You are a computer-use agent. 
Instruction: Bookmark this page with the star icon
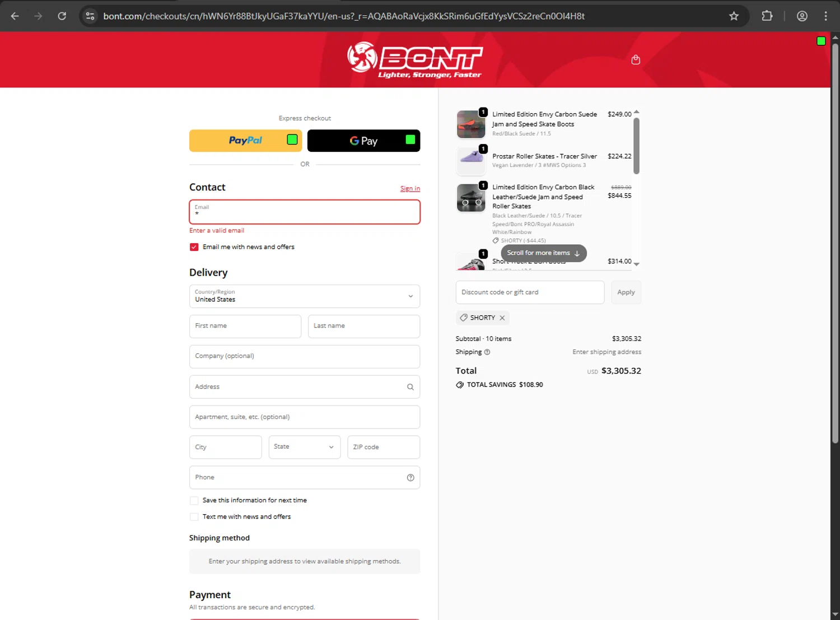[x=734, y=16]
